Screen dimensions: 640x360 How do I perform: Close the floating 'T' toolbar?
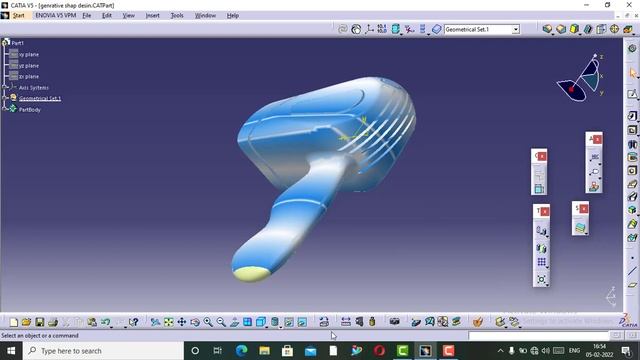point(545,211)
